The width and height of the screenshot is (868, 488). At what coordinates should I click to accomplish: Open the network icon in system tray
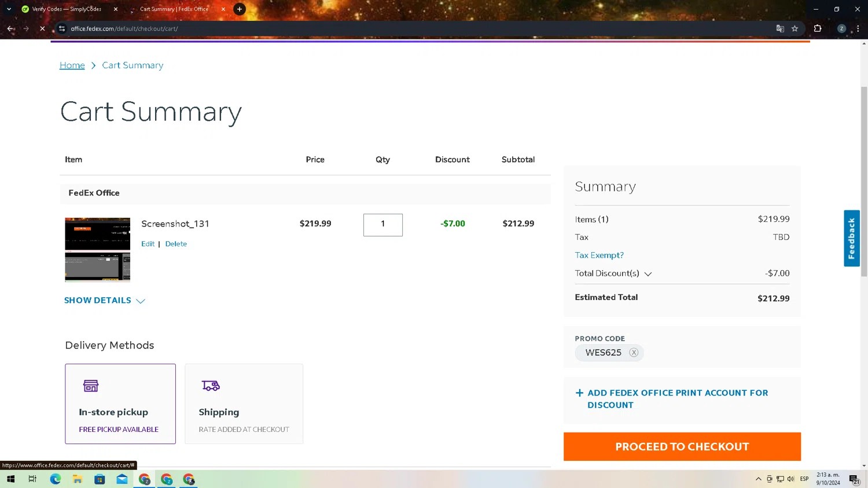pos(780,479)
